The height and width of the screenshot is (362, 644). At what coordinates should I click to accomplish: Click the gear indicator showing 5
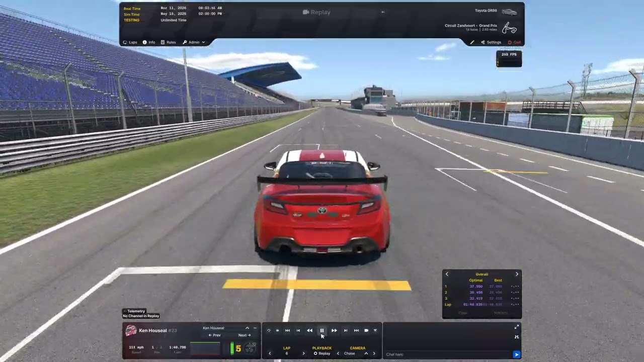(238, 348)
